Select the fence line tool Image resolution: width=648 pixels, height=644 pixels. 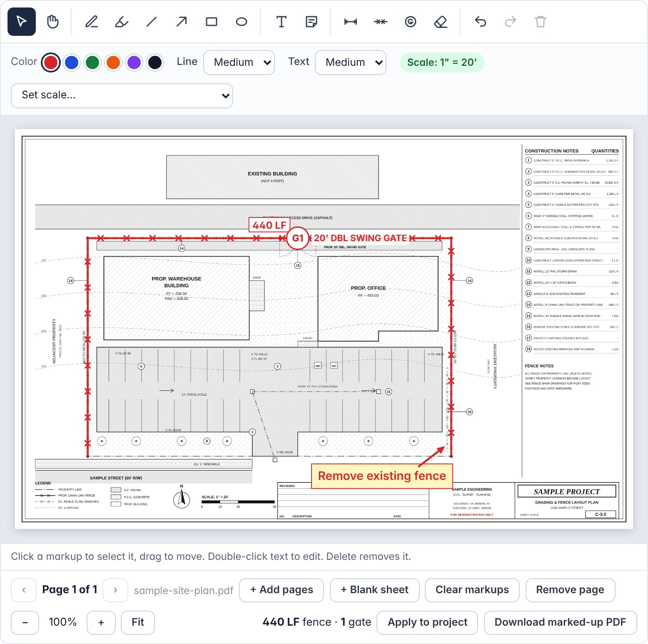(381, 22)
